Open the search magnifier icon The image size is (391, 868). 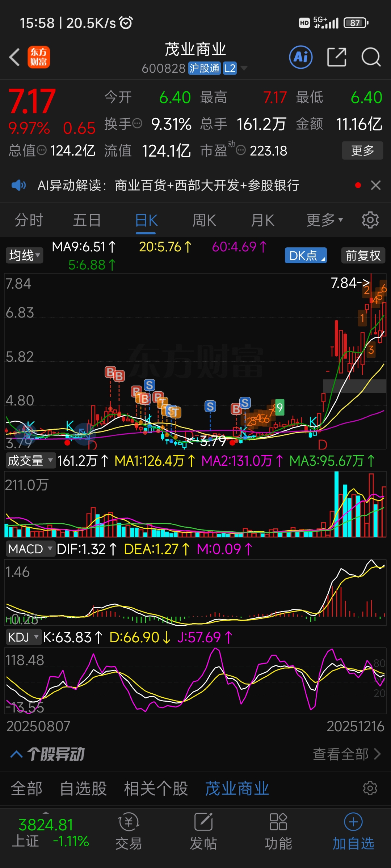[371, 57]
